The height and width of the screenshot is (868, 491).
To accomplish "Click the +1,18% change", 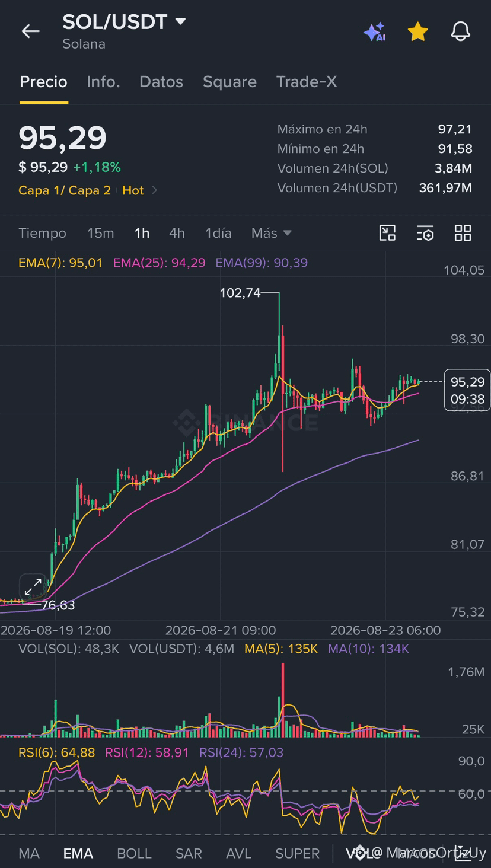I will tap(97, 167).
